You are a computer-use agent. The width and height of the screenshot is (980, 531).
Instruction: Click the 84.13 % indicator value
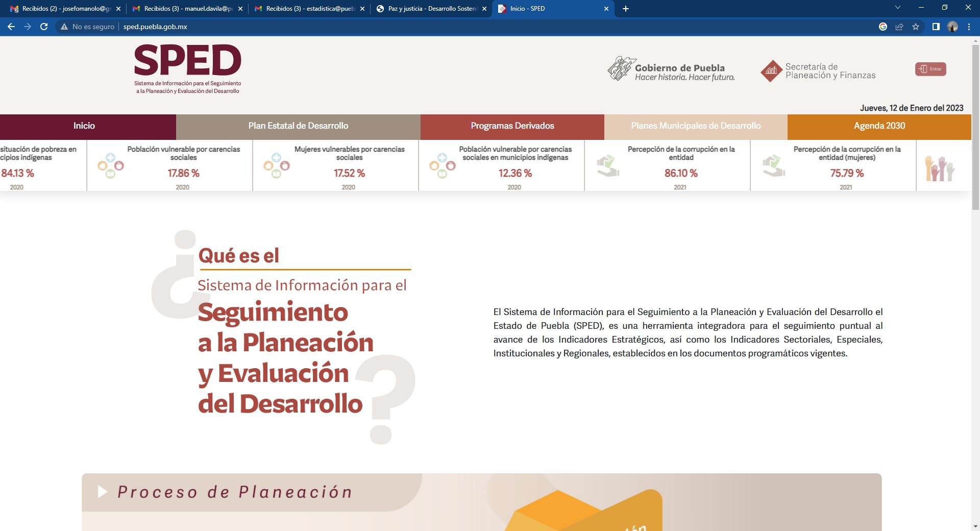[x=17, y=173]
